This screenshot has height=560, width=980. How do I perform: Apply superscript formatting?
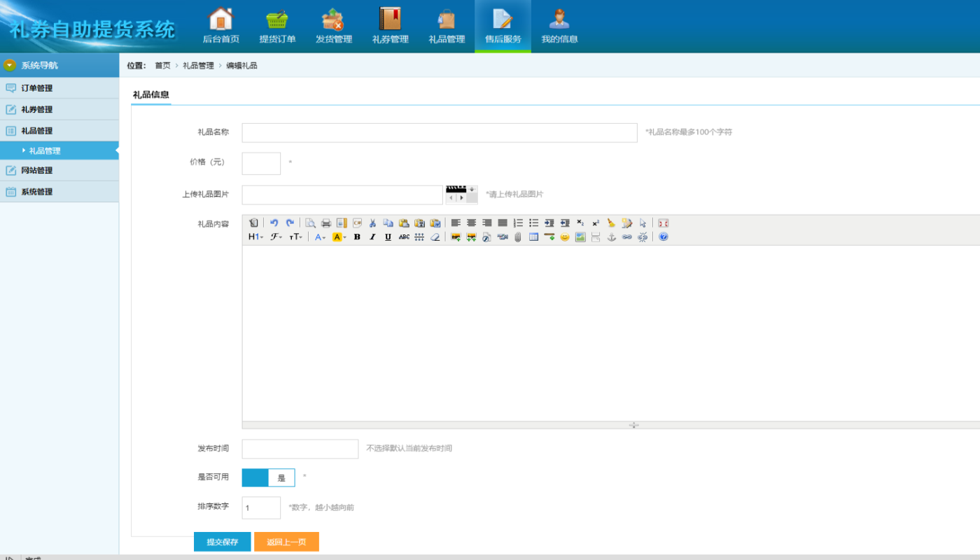(596, 223)
